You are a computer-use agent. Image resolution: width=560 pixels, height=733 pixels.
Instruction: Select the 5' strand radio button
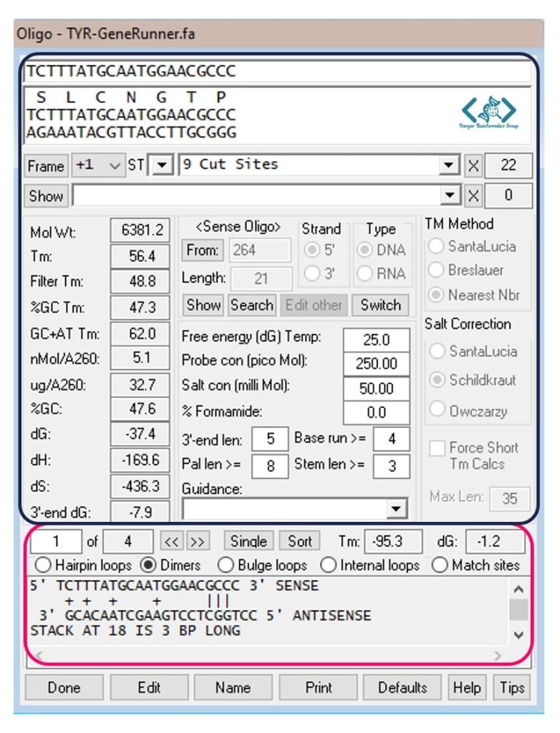[312, 250]
